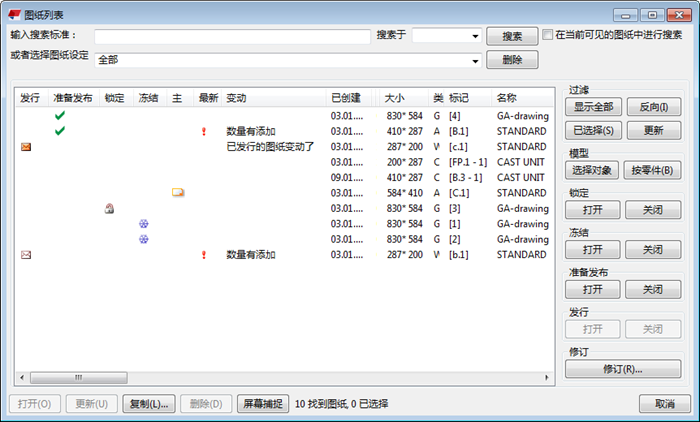The image size is (700, 422).
Task: Click the 修订(R)... button
Action: pyautogui.click(x=623, y=369)
